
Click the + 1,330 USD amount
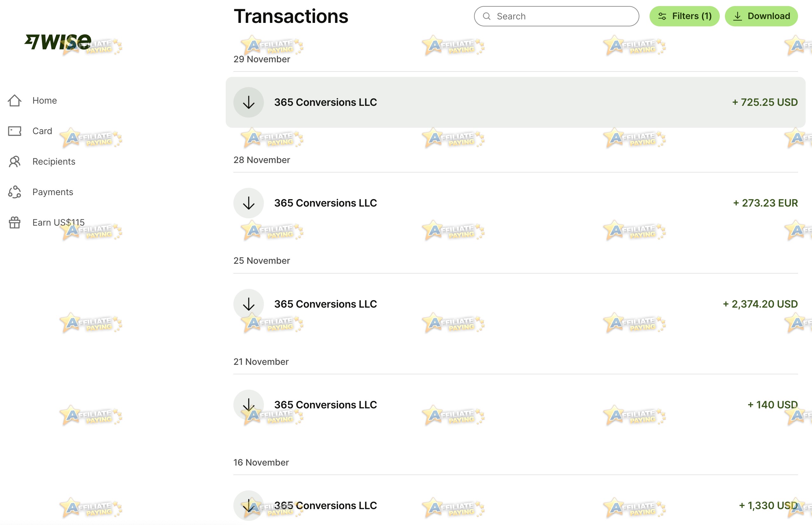tap(768, 506)
